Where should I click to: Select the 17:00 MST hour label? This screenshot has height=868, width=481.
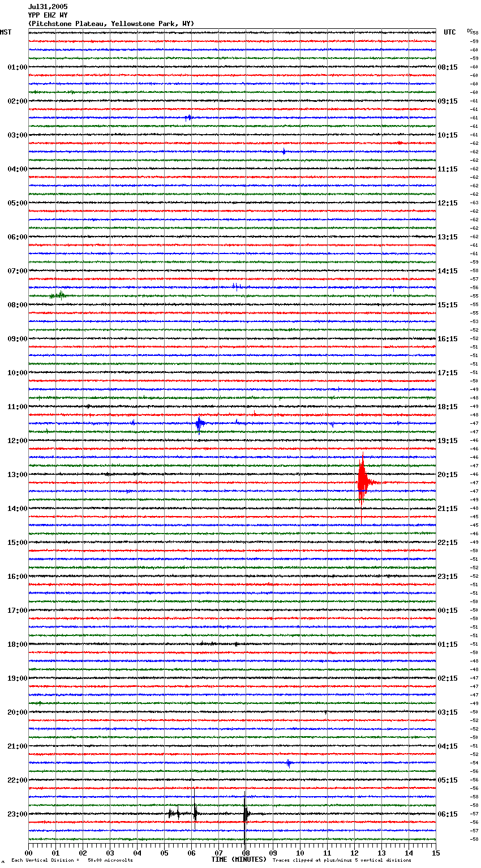(x=17, y=611)
